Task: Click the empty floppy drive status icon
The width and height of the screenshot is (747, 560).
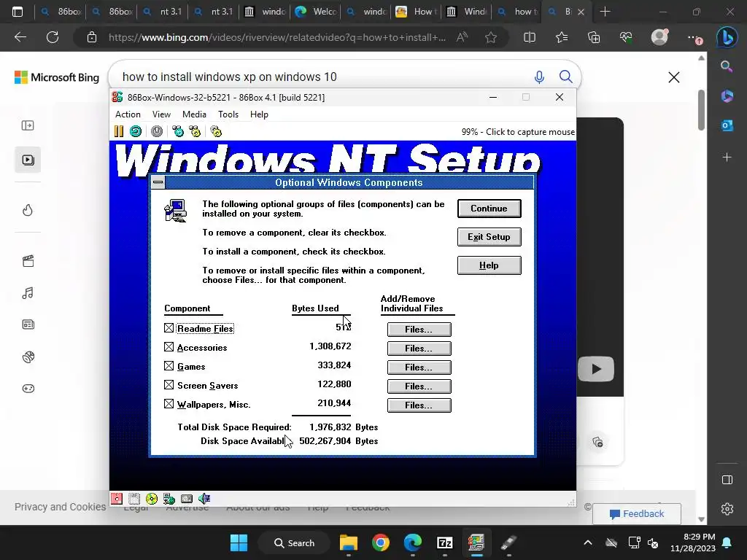Action: point(134,499)
